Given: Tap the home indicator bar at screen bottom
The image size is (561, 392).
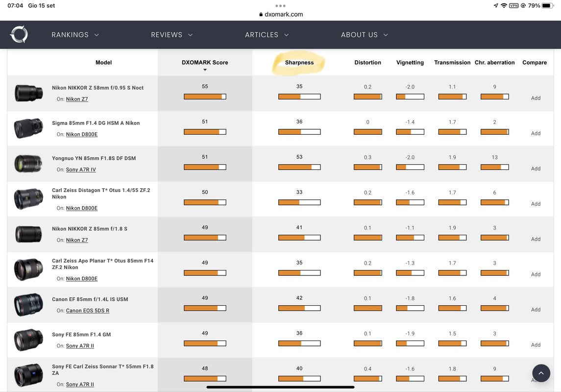Looking at the screenshot, I should (280, 387).
